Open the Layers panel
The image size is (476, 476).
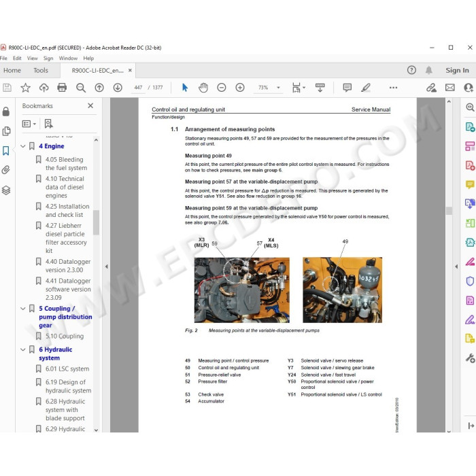[x=6, y=190]
